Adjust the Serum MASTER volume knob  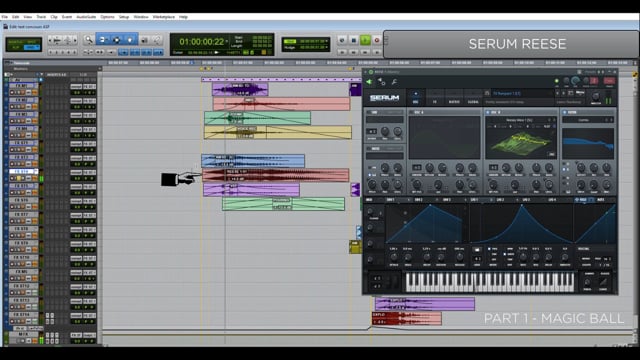click(x=596, y=97)
